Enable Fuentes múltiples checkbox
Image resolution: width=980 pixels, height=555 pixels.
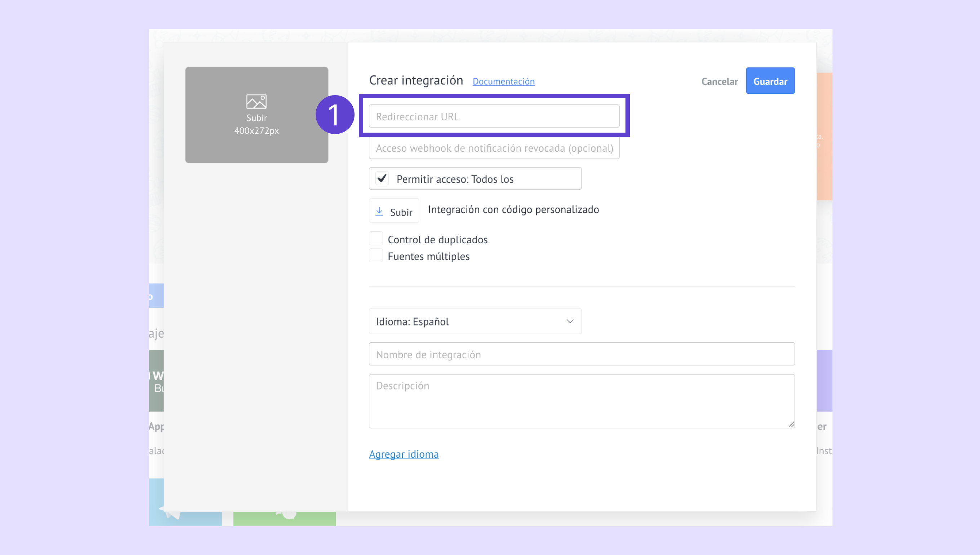[376, 256]
